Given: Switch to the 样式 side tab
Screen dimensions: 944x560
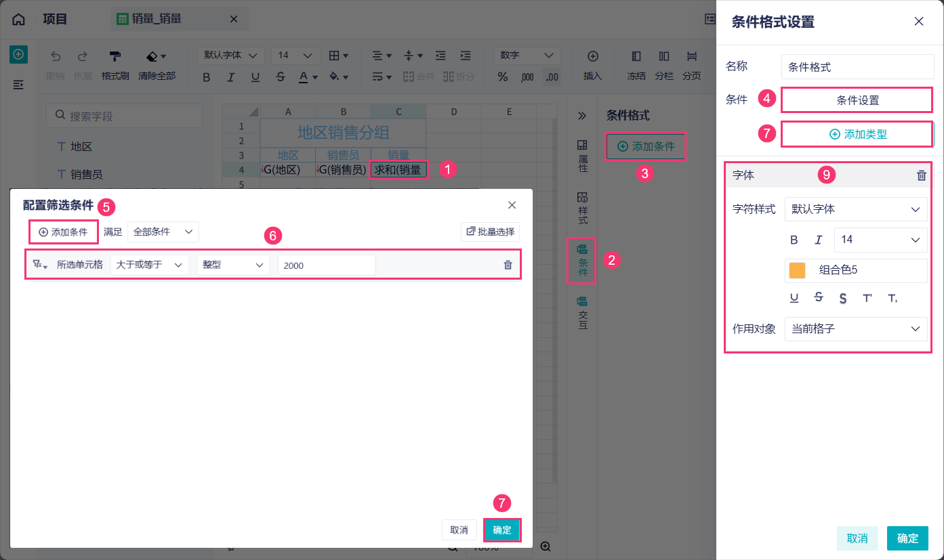Looking at the screenshot, I should [x=582, y=209].
